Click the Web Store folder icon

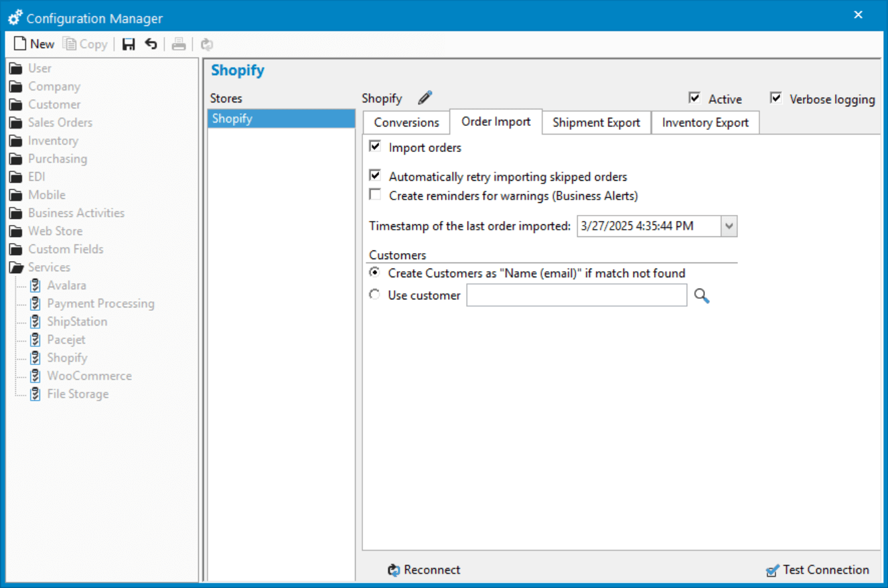coord(16,231)
